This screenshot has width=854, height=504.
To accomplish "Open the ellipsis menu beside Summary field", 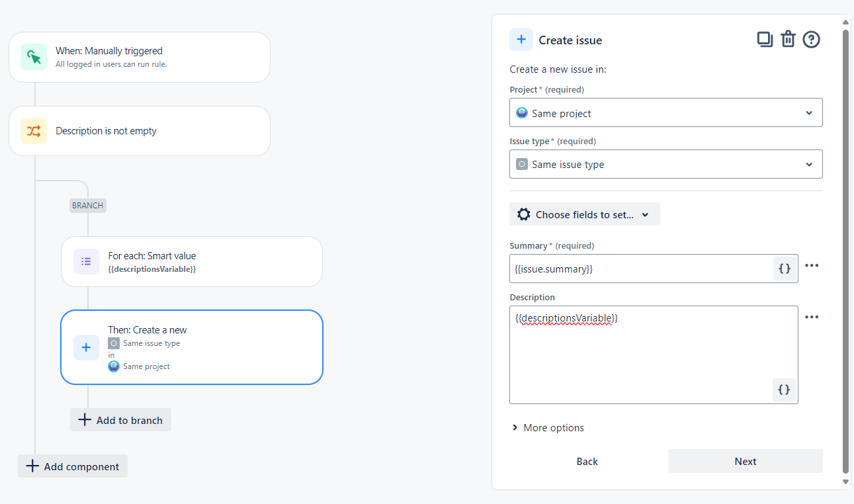I will click(x=812, y=265).
